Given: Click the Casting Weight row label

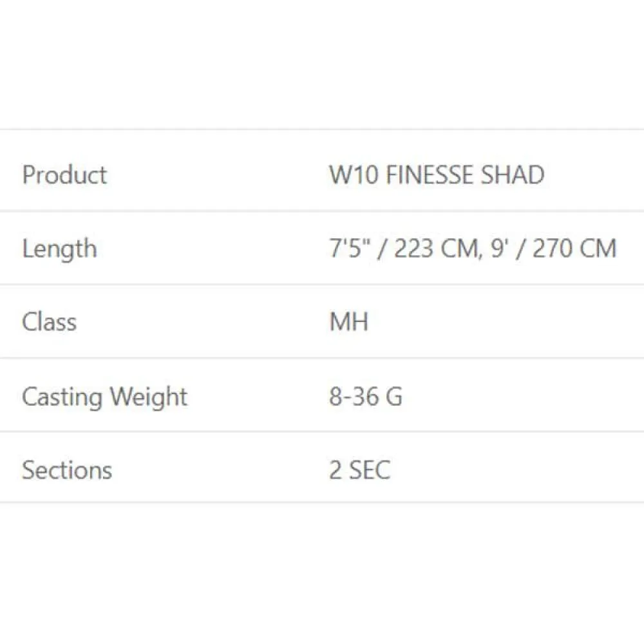Looking at the screenshot, I should pyautogui.click(x=104, y=397).
